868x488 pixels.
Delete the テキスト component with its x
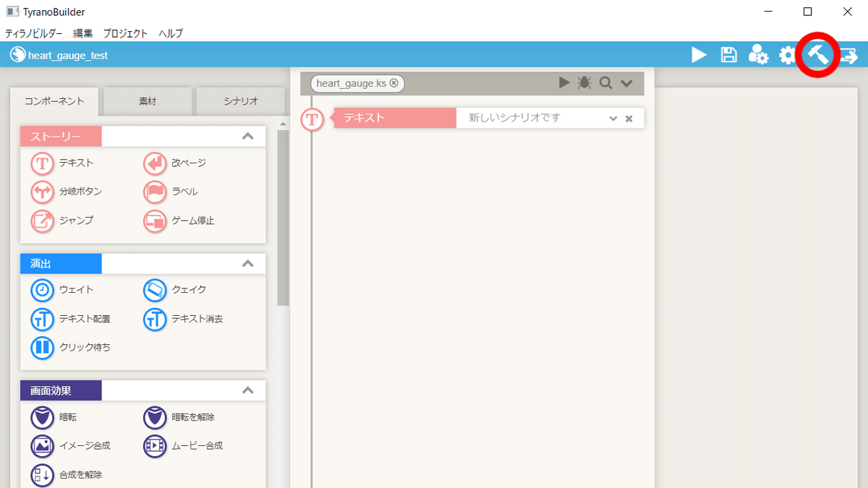coord(629,119)
